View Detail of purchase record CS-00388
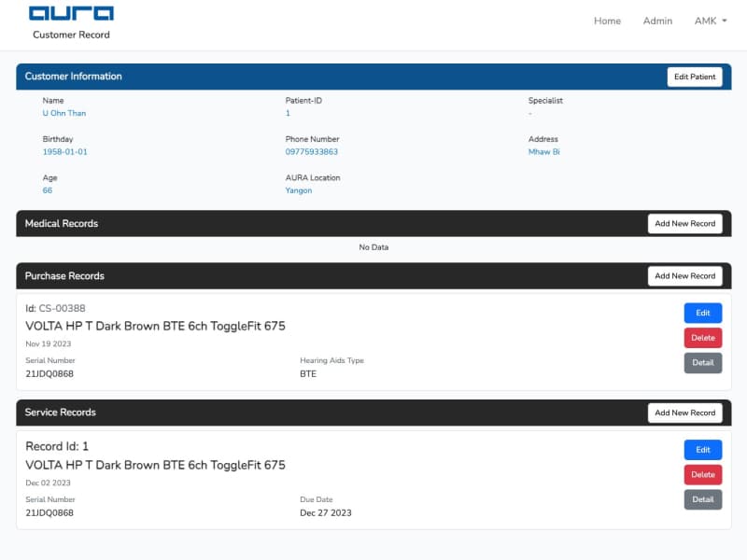The width and height of the screenshot is (747, 560). tap(702, 363)
